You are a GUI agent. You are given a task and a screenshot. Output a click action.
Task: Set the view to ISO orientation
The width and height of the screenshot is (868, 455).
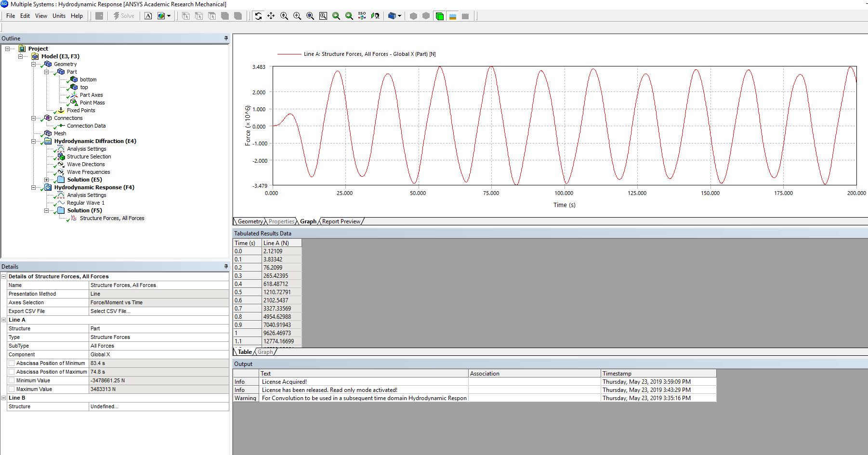pyautogui.click(x=362, y=16)
